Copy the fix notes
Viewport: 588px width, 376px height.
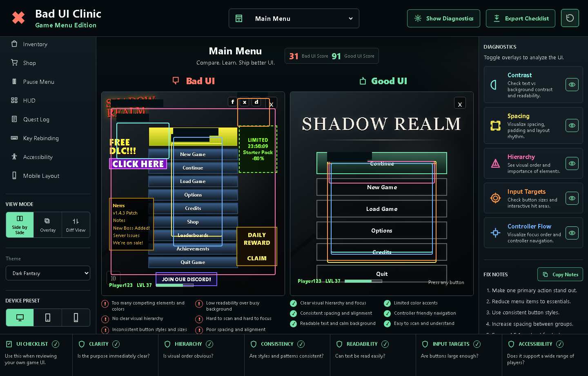pyautogui.click(x=560, y=274)
